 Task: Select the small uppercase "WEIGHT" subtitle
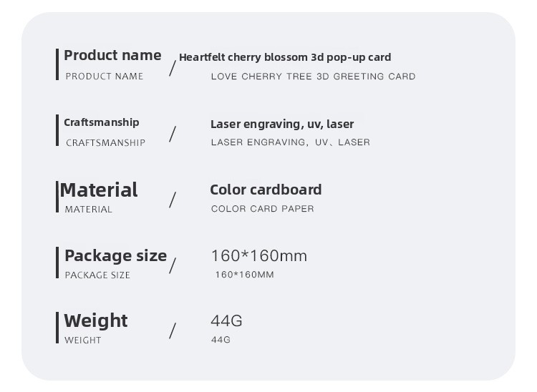click(83, 340)
